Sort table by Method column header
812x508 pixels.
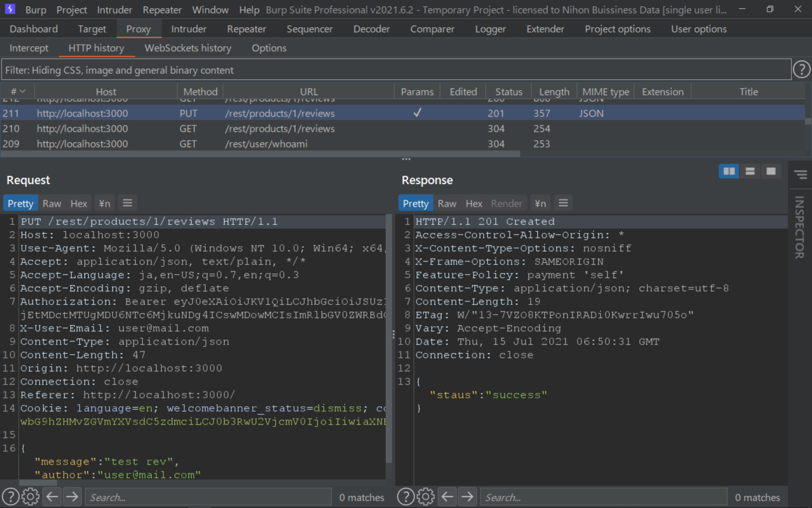tap(200, 91)
